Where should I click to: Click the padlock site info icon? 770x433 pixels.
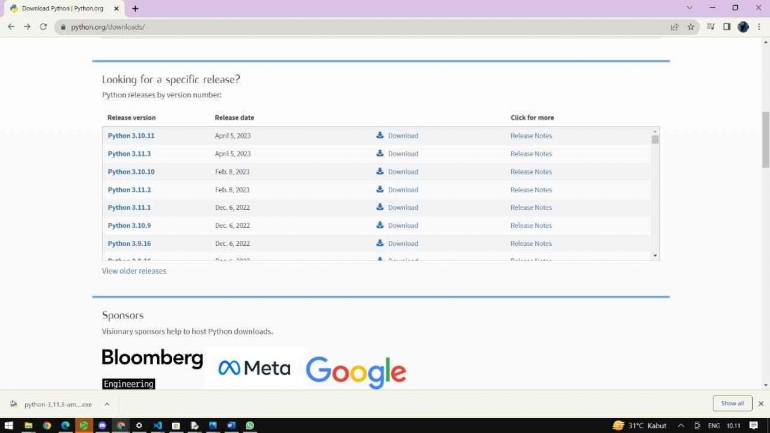click(63, 27)
